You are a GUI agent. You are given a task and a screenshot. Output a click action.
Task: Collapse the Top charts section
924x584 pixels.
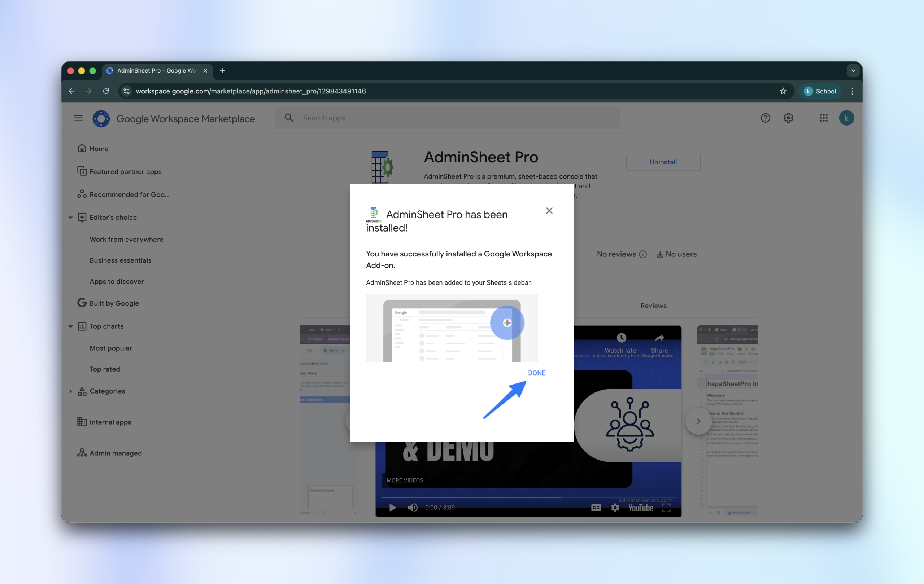point(71,326)
